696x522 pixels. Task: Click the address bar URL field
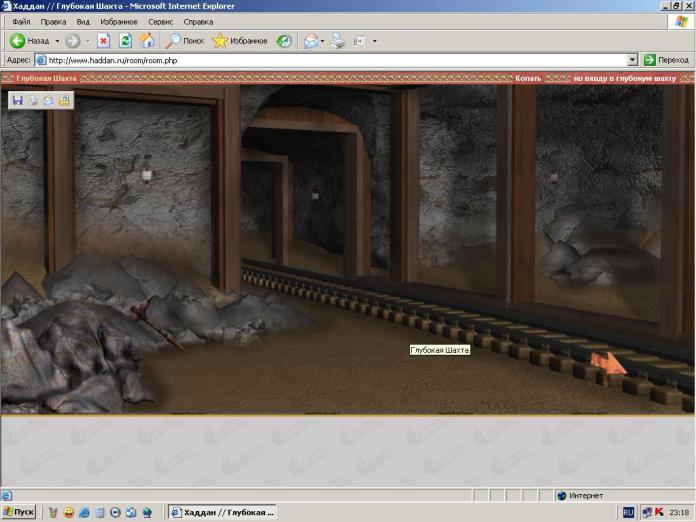[x=330, y=60]
